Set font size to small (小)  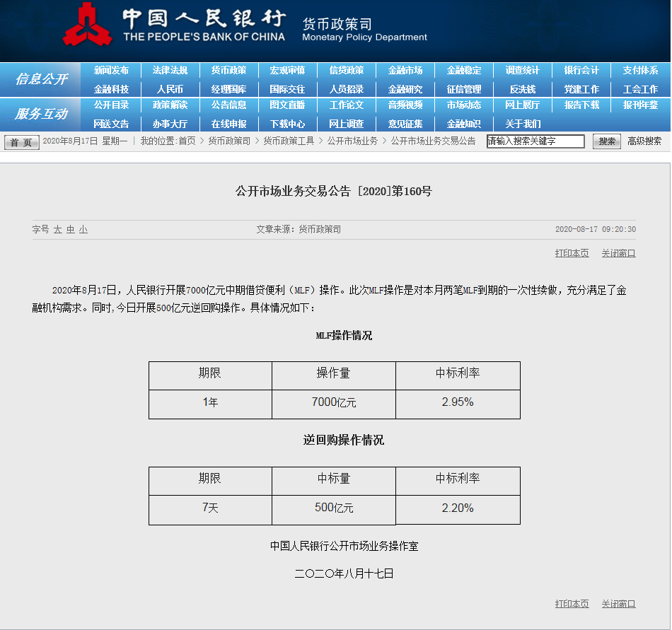click(83, 230)
